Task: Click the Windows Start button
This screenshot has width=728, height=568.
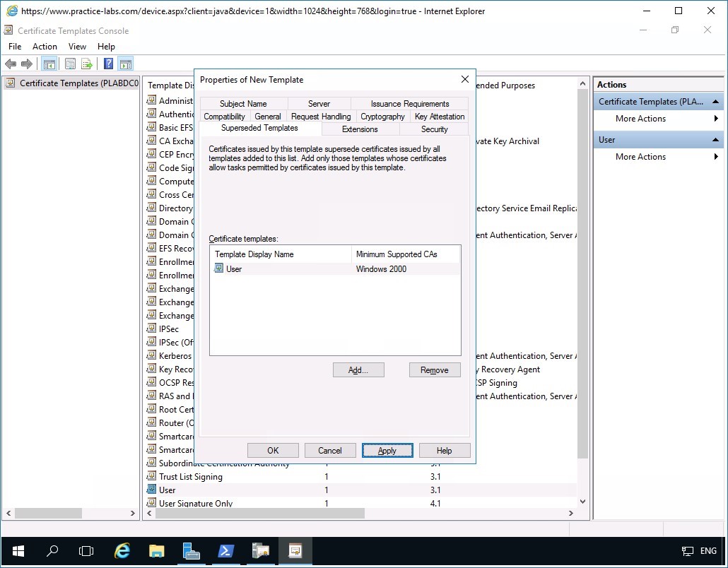Action: pyautogui.click(x=17, y=551)
